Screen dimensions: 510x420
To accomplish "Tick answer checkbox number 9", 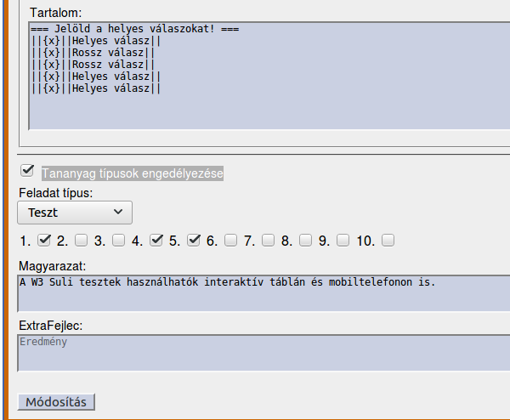I will [x=343, y=240].
